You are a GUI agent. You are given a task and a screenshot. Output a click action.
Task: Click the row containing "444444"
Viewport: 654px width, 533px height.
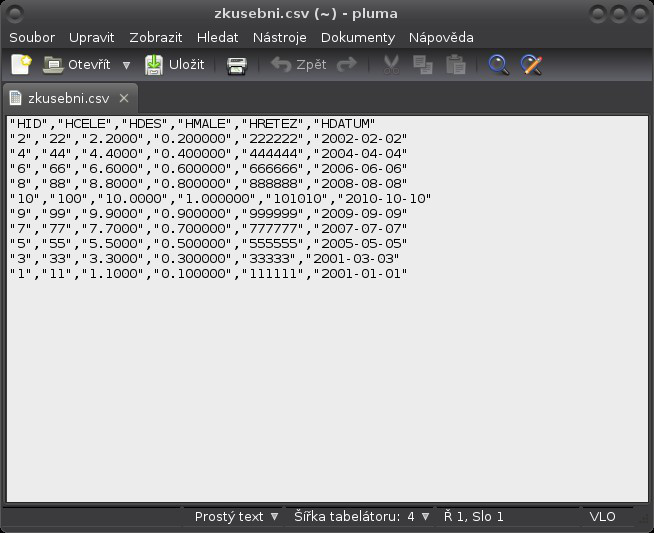pos(208,154)
